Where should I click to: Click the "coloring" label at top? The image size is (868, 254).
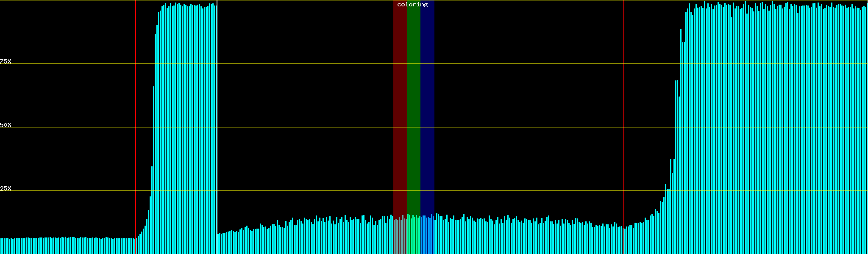(412, 5)
